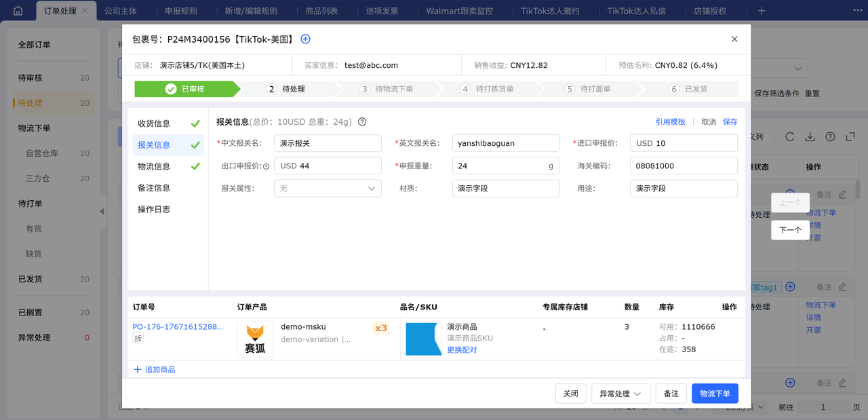
Task: Click 追加商品 to add a product
Action: click(x=155, y=370)
